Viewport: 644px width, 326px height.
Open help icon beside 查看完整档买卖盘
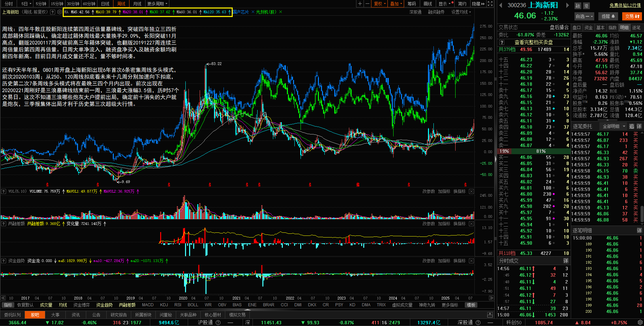coord(502,43)
